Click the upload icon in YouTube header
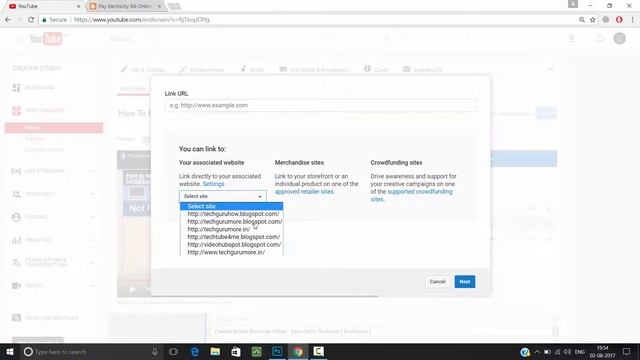 572,38
